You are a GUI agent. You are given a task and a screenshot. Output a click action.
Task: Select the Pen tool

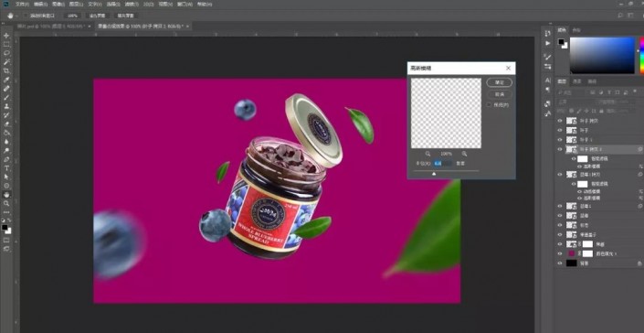tap(6, 159)
